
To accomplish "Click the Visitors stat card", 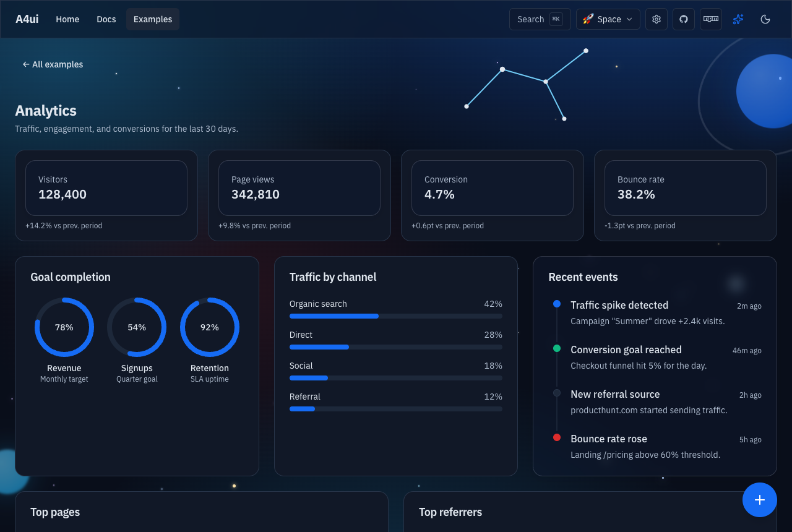I will tap(106, 195).
